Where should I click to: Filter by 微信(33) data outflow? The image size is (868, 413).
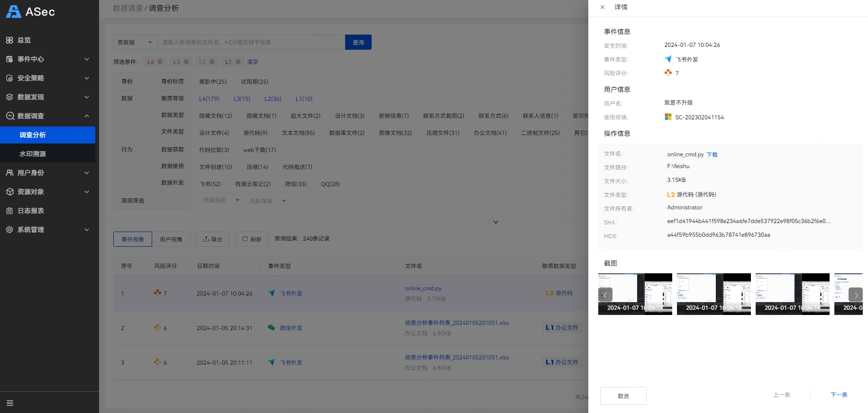pos(296,184)
